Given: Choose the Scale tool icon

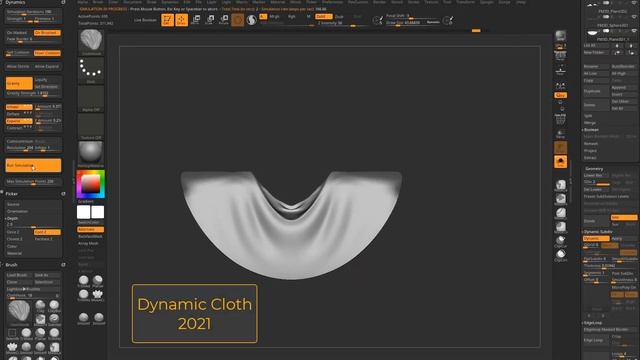Looking at the screenshot, I should click(x=210, y=20).
